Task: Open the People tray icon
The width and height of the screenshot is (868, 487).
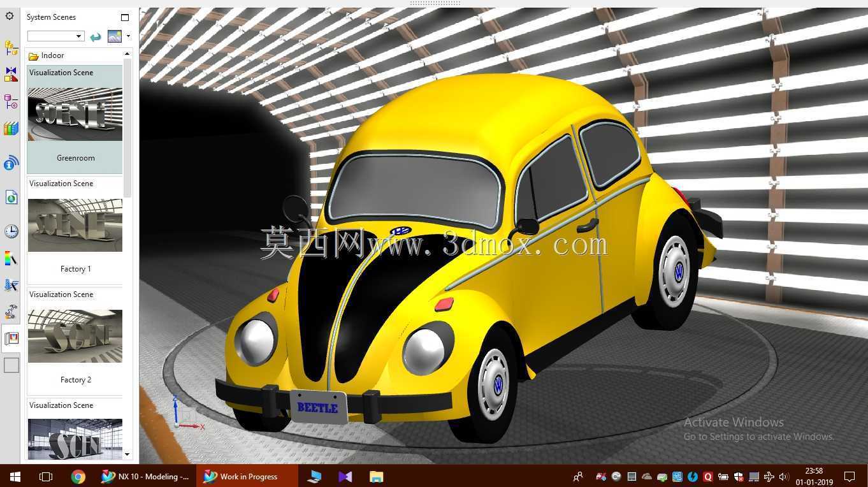Action: (x=578, y=476)
